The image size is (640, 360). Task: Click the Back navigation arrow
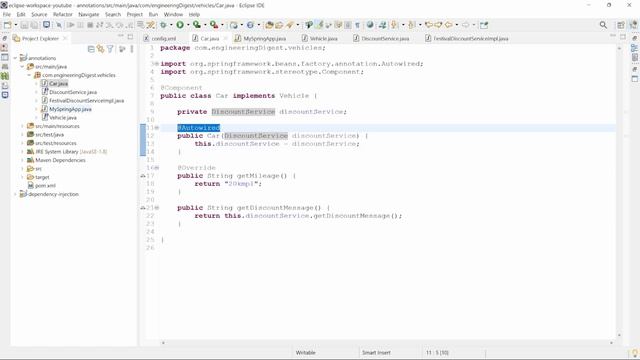(449, 25)
